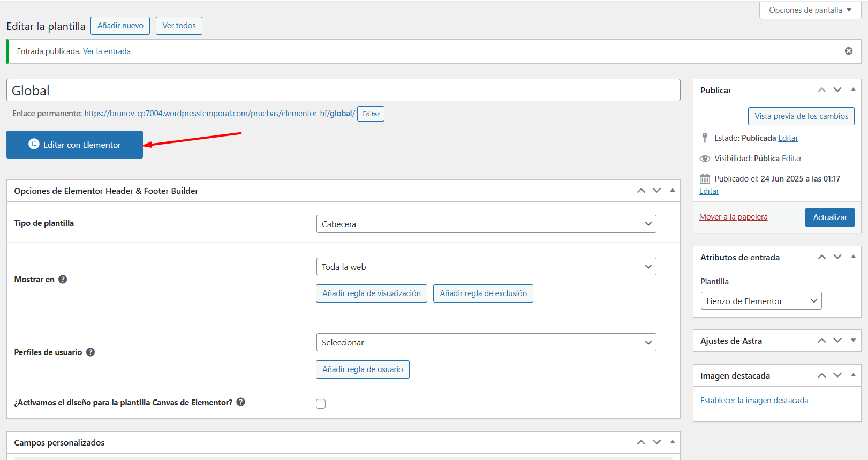Edit the Global title field
The image size is (868, 460).
click(343, 90)
